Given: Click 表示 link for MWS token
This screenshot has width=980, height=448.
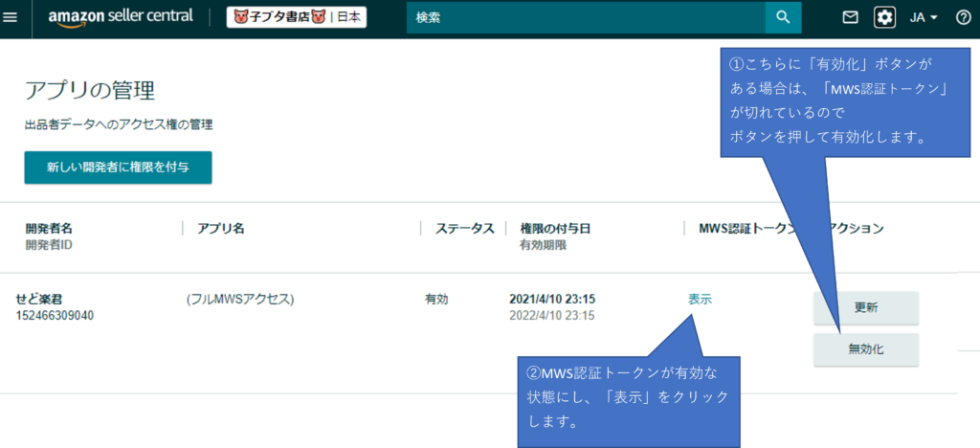Looking at the screenshot, I should [700, 300].
